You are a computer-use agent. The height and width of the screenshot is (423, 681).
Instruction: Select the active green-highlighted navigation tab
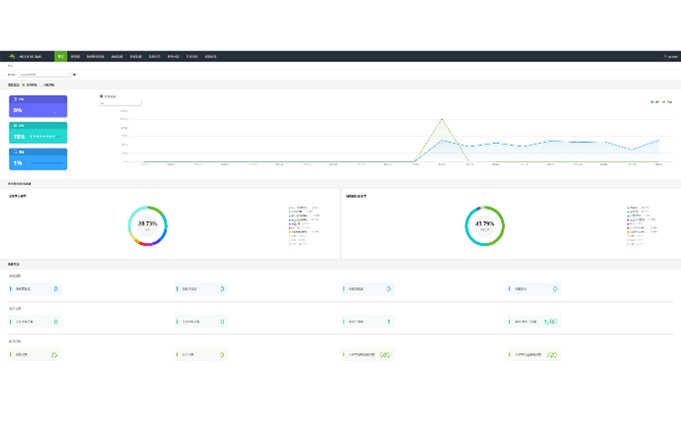tap(61, 57)
